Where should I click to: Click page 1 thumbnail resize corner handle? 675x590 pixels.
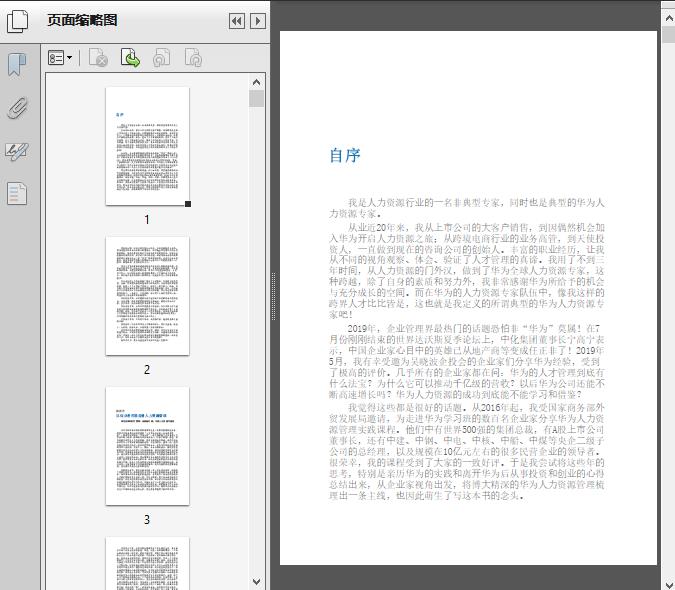tap(188, 204)
